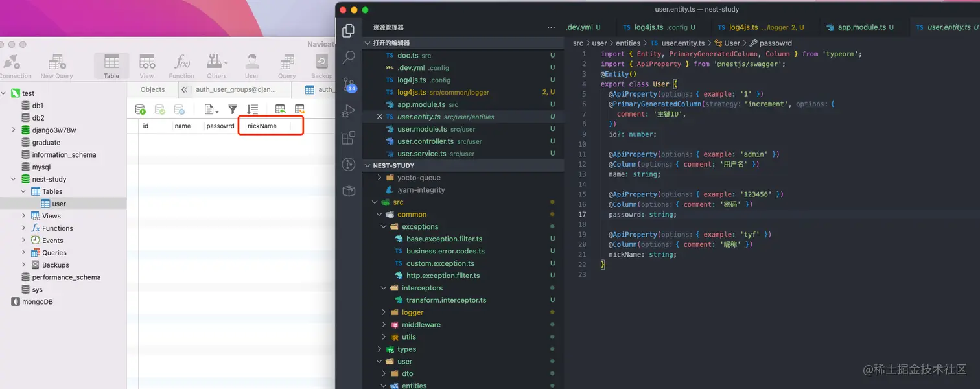Expand the yocto-queue folder

[379, 177]
